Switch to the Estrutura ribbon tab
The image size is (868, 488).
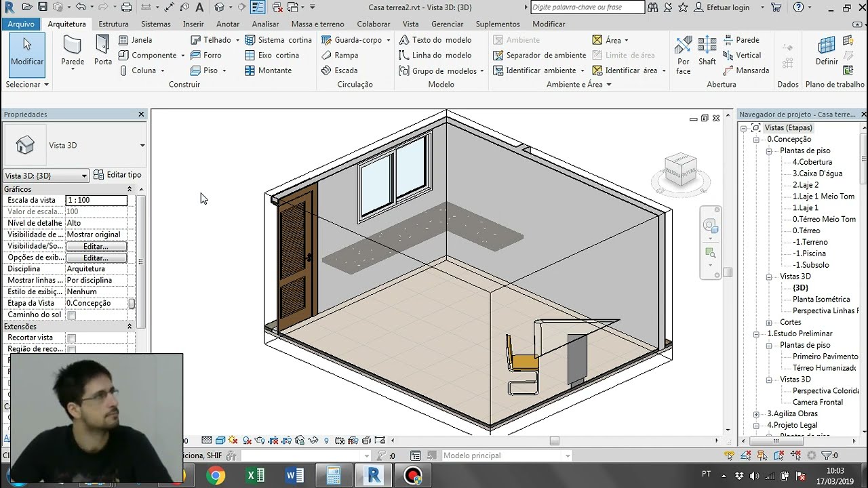coord(113,24)
